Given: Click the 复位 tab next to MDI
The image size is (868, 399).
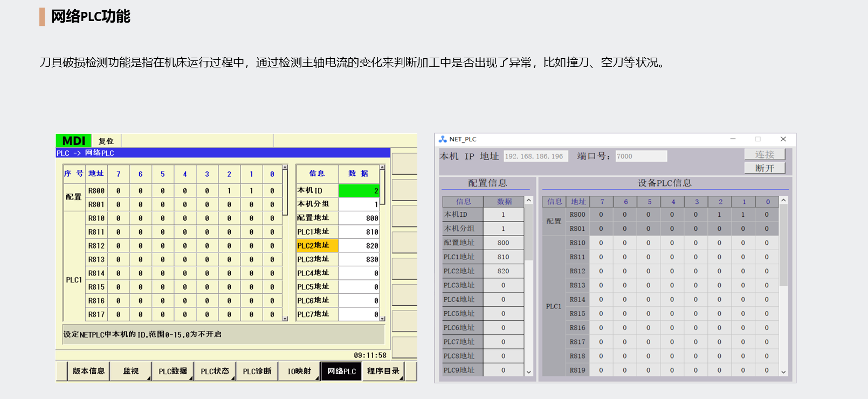Looking at the screenshot, I should 106,141.
